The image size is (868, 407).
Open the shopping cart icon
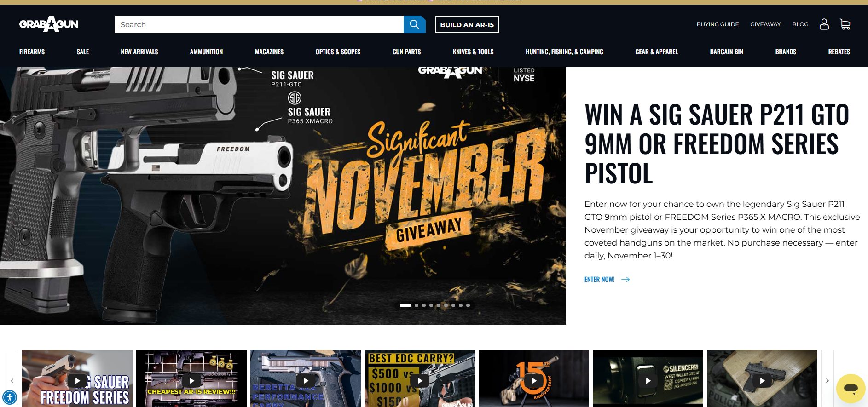point(845,24)
